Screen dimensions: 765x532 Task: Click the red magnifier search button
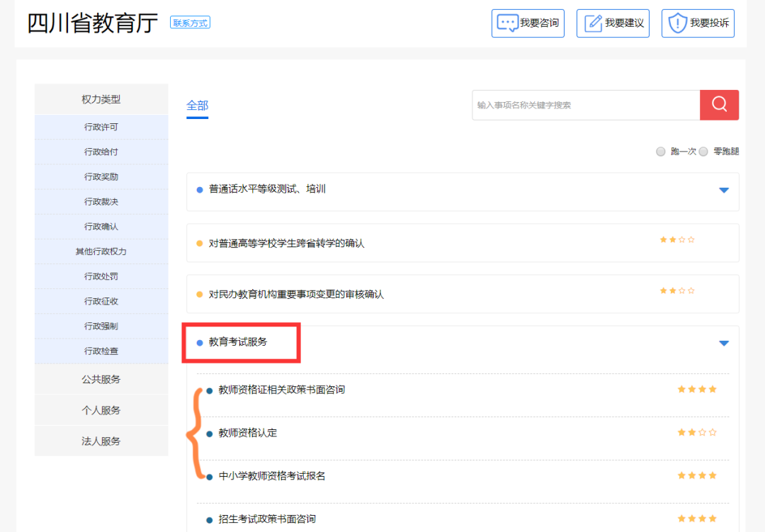click(719, 105)
